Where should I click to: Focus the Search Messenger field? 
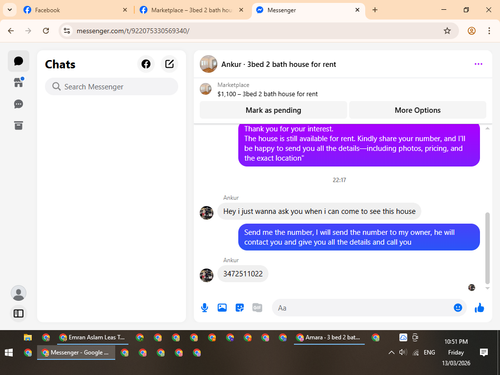pos(111,87)
